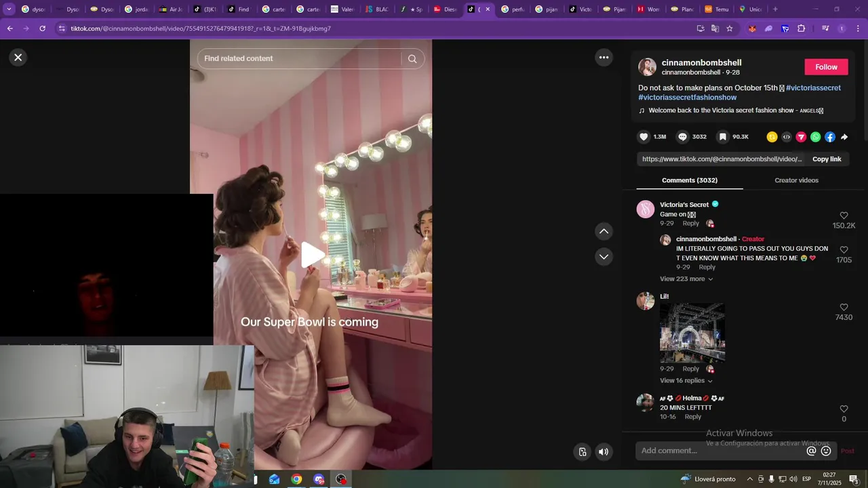The width and height of the screenshot is (868, 488).
Task: Click the video URL text box
Action: tap(722, 159)
